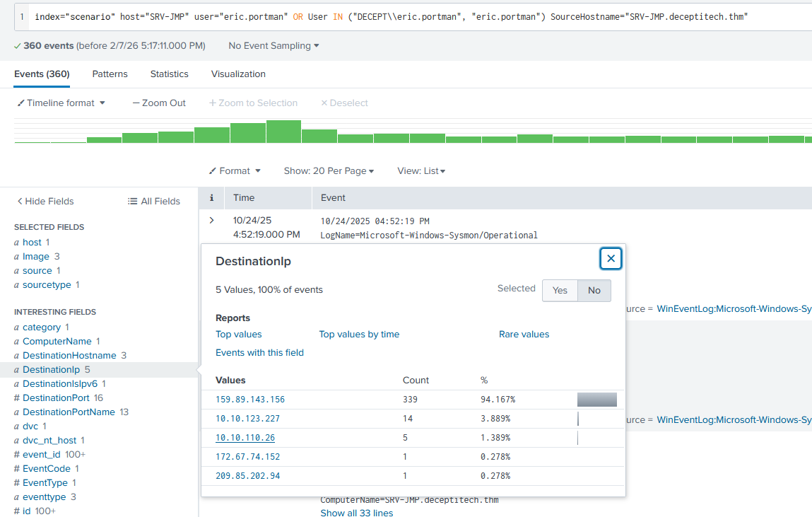Image resolution: width=812 pixels, height=517 pixels.
Task: Open the No Event Sampling dropdown
Action: 273,45
